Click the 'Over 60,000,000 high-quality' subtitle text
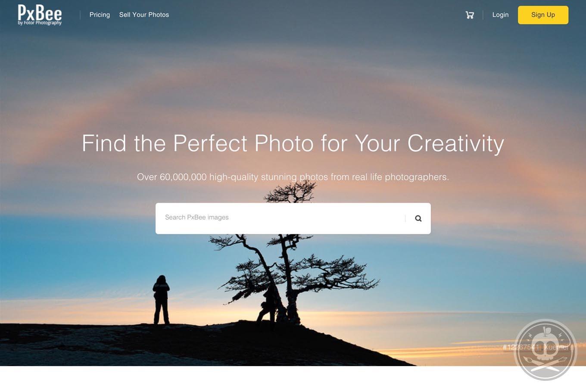Image resolution: width=586 pixels, height=392 pixels. tap(293, 177)
